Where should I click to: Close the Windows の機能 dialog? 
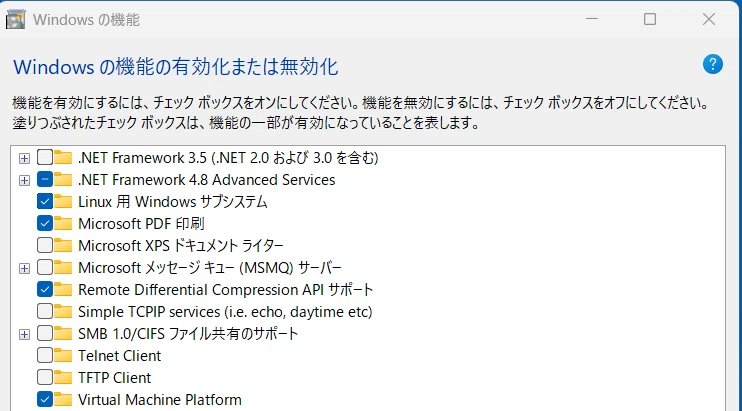709,19
